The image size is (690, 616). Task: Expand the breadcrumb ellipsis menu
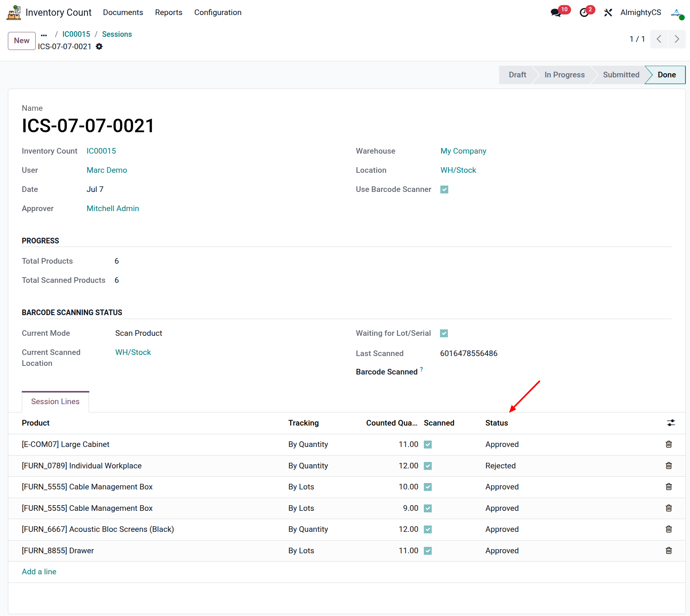pyautogui.click(x=44, y=35)
